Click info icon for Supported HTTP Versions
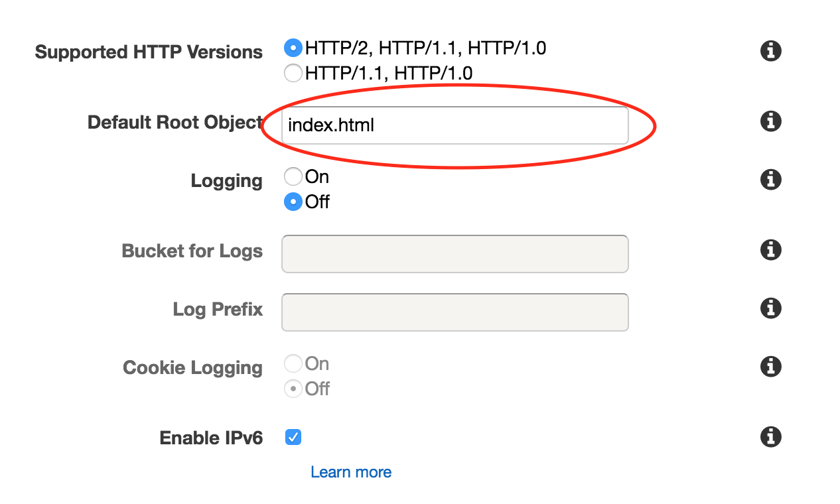Image resolution: width=840 pixels, height=504 pixels. (770, 51)
